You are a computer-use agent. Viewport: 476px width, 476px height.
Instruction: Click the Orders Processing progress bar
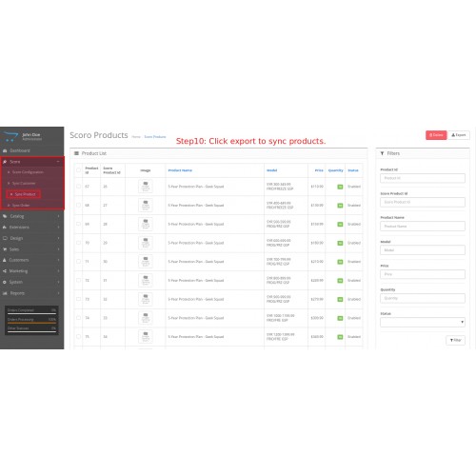pyautogui.click(x=31, y=320)
